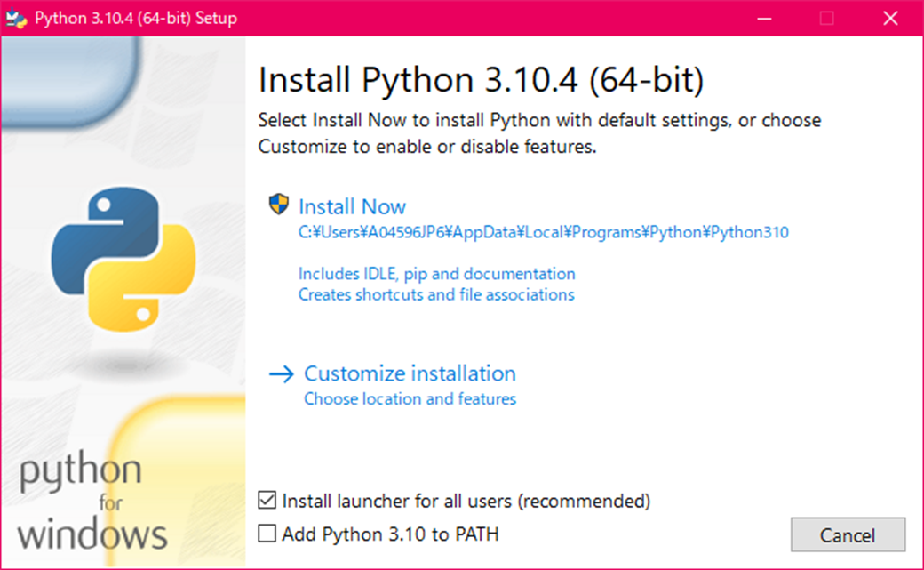Click 'Includes IDLE, pip and documentation' text
This screenshot has height=570, width=924.
click(436, 274)
